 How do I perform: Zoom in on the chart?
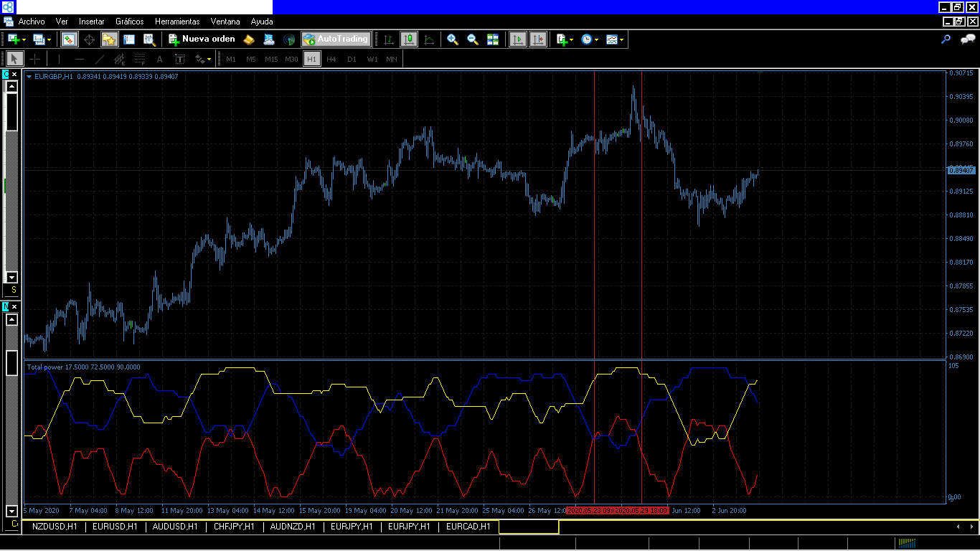(x=453, y=39)
